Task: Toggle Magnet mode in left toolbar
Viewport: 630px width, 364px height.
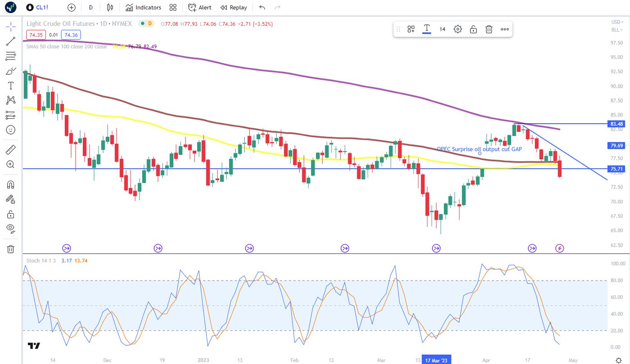Action: [x=11, y=184]
